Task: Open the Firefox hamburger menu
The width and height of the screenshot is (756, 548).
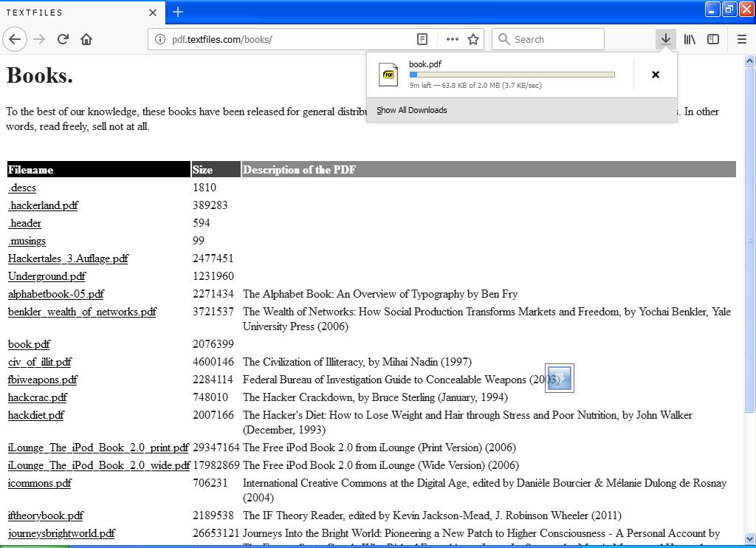Action: (x=742, y=39)
